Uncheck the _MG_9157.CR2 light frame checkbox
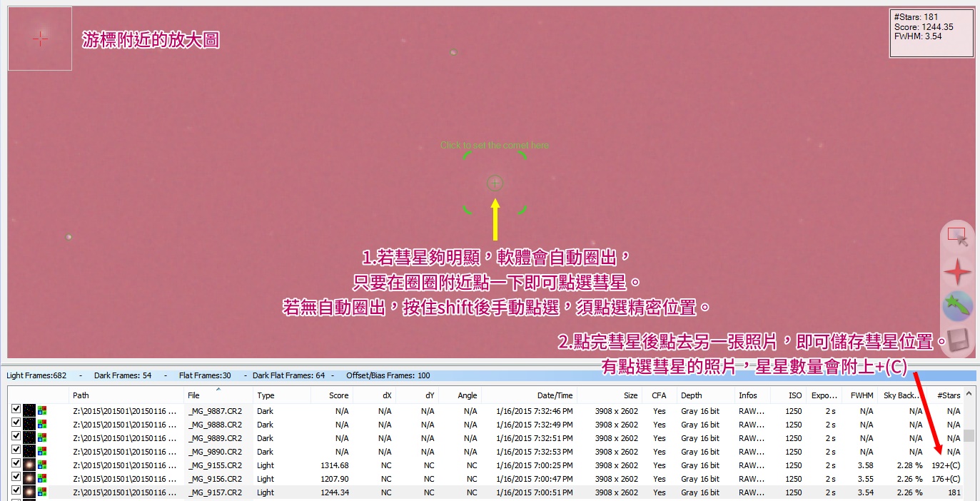 coord(16,492)
